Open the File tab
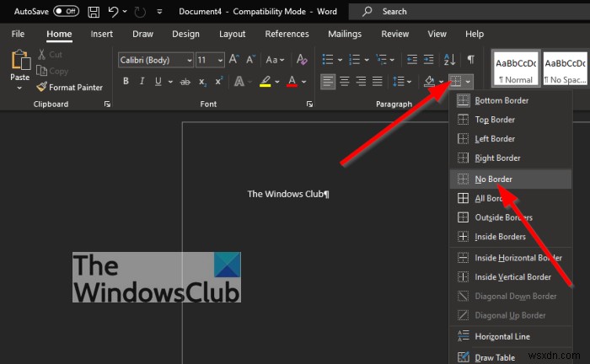Viewport: 590px width, 364px height. [18, 34]
